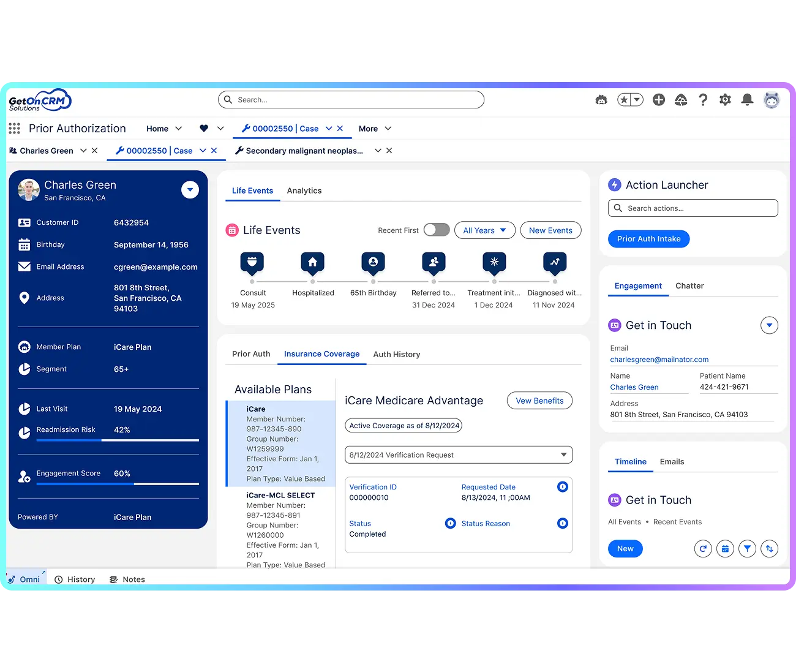Image resolution: width=796 pixels, height=672 pixels.
Task: Refresh the timeline events list
Action: click(703, 549)
